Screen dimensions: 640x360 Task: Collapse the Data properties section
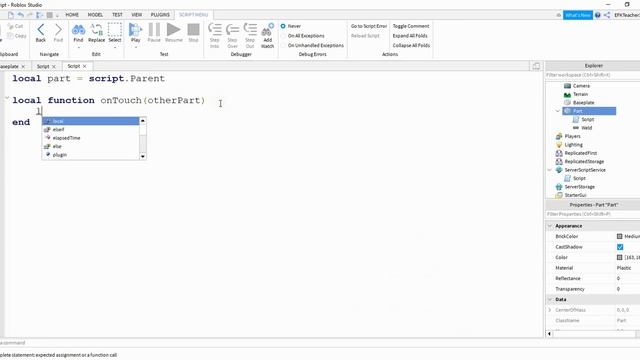[550, 299]
